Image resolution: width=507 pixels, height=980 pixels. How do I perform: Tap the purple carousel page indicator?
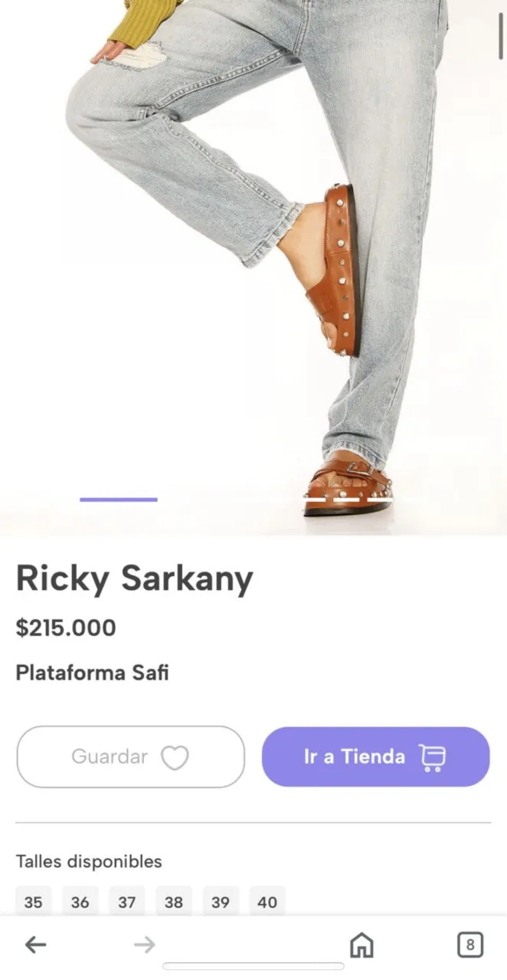118,500
